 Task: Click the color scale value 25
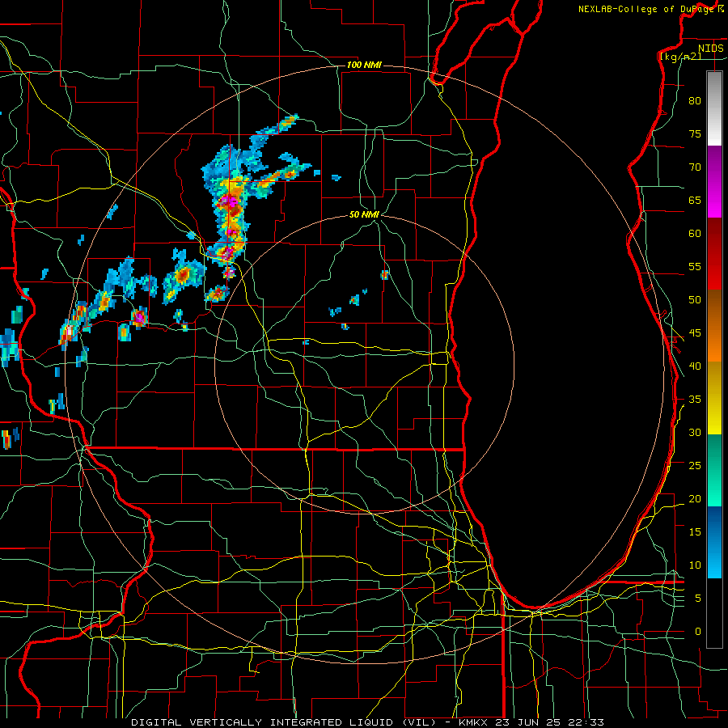[x=695, y=465]
